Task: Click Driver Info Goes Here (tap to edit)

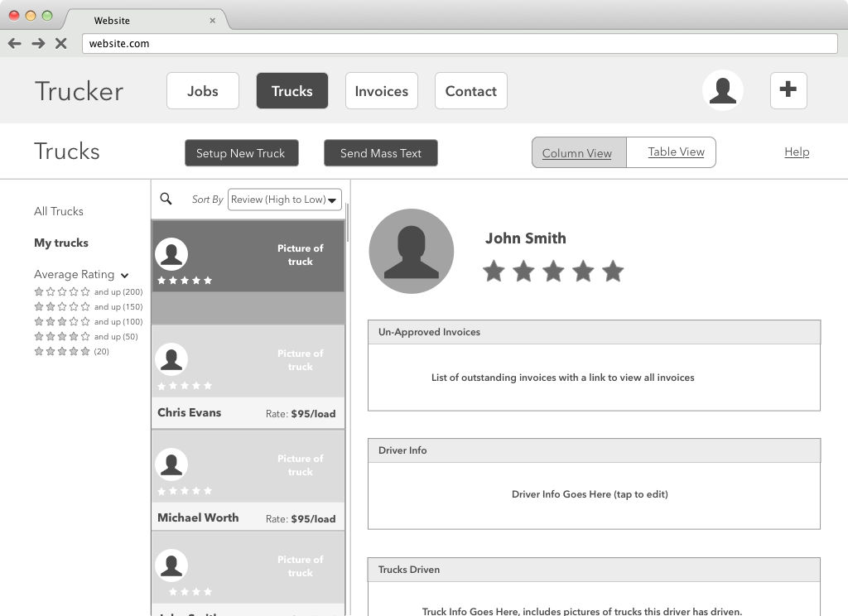Action: pos(590,494)
